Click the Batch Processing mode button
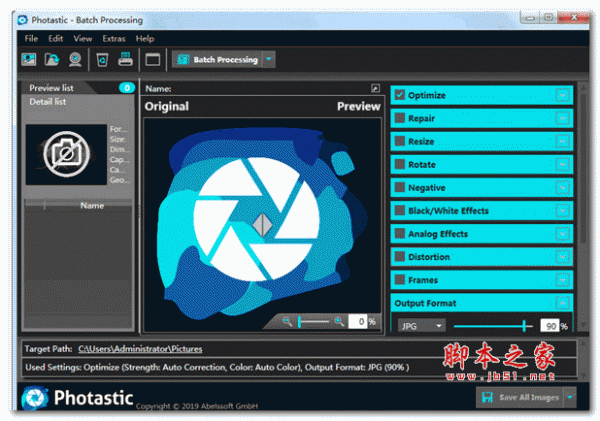This screenshot has width=600, height=421. coord(217,59)
